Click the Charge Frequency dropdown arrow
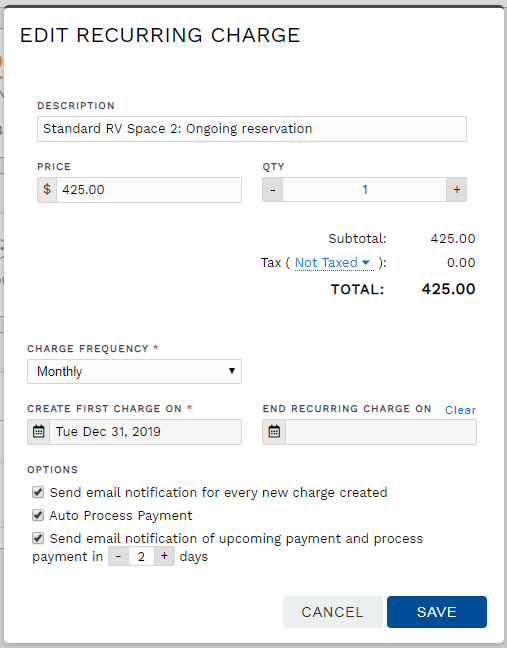 pyautogui.click(x=232, y=371)
